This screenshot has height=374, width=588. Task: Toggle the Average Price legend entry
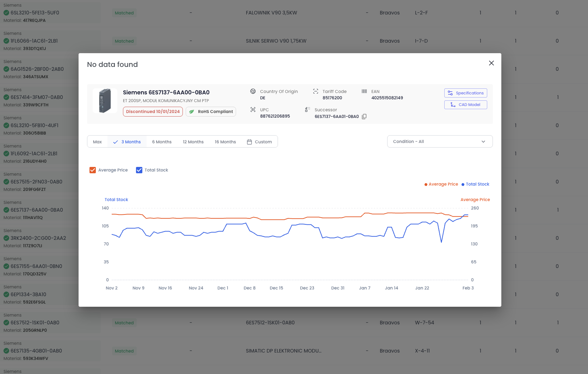pos(441,184)
